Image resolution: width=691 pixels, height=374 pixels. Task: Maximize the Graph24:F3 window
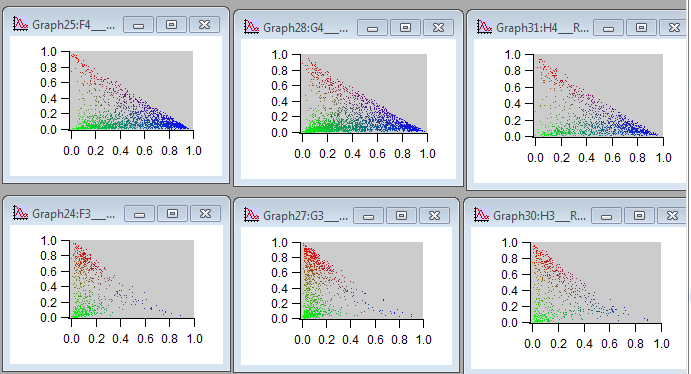[x=172, y=214]
